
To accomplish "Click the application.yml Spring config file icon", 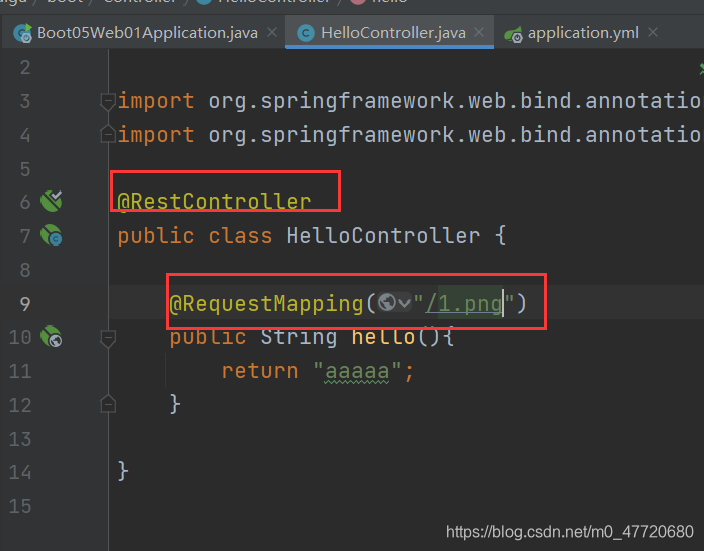I will [513, 34].
